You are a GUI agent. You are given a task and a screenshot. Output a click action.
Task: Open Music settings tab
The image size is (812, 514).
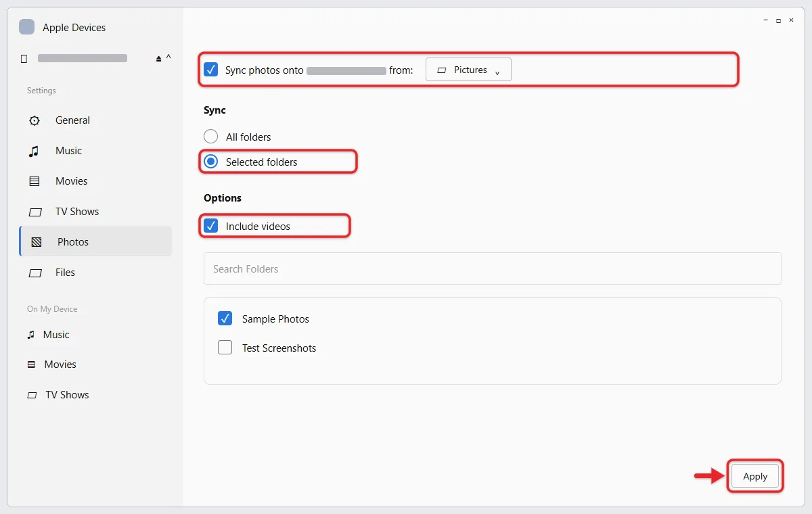point(95,151)
